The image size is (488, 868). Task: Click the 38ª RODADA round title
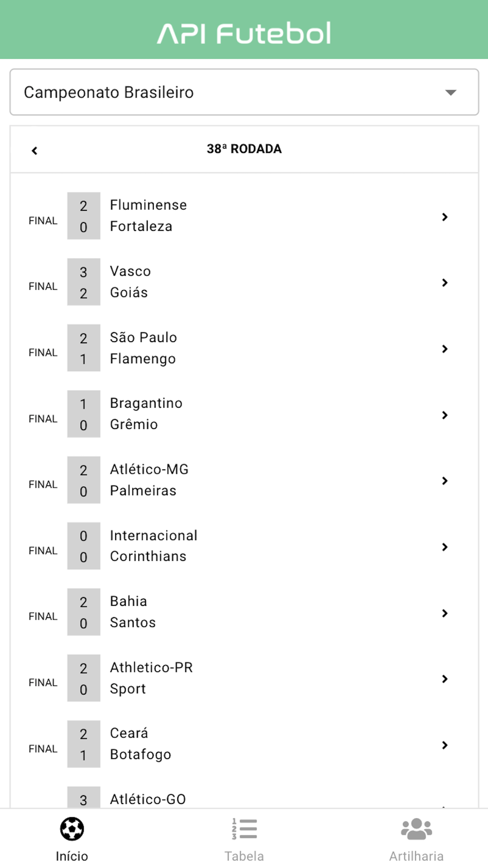(244, 149)
